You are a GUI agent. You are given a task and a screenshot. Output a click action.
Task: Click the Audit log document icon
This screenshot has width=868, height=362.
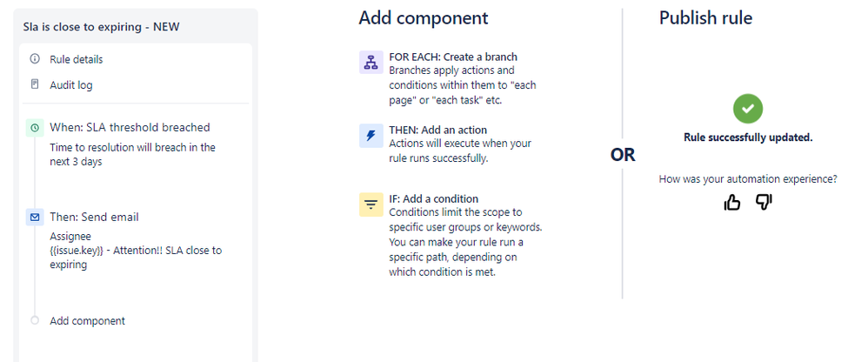[35, 85]
